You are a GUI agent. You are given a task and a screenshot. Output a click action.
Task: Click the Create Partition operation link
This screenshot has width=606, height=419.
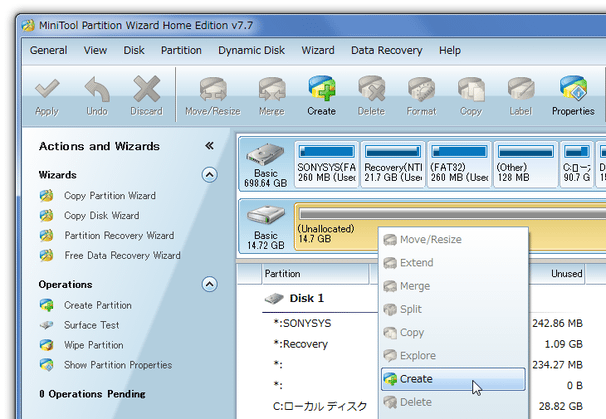[98, 305]
